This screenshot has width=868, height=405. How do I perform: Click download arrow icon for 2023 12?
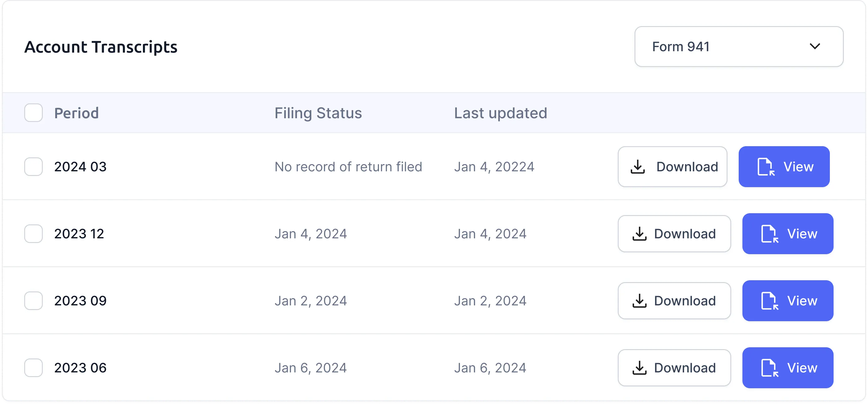pos(639,234)
